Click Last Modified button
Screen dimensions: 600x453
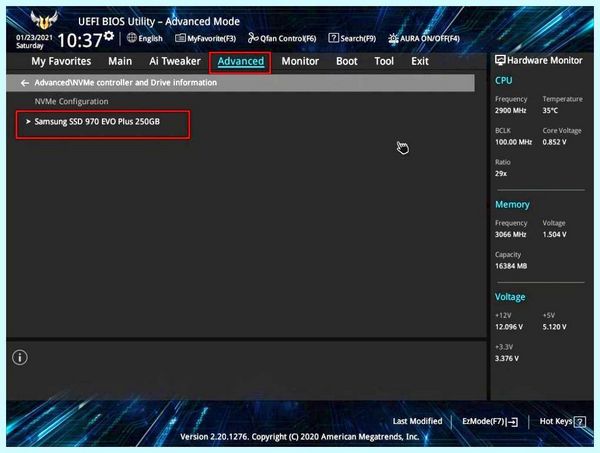point(417,421)
